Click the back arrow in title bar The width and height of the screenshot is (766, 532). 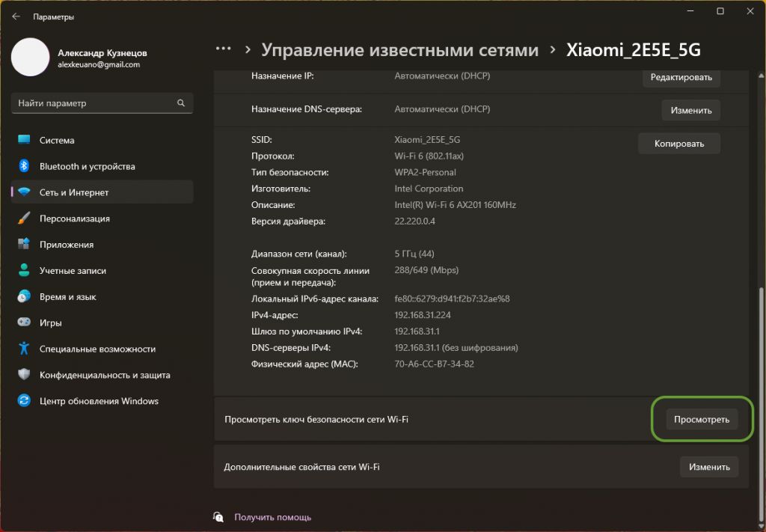(x=16, y=16)
